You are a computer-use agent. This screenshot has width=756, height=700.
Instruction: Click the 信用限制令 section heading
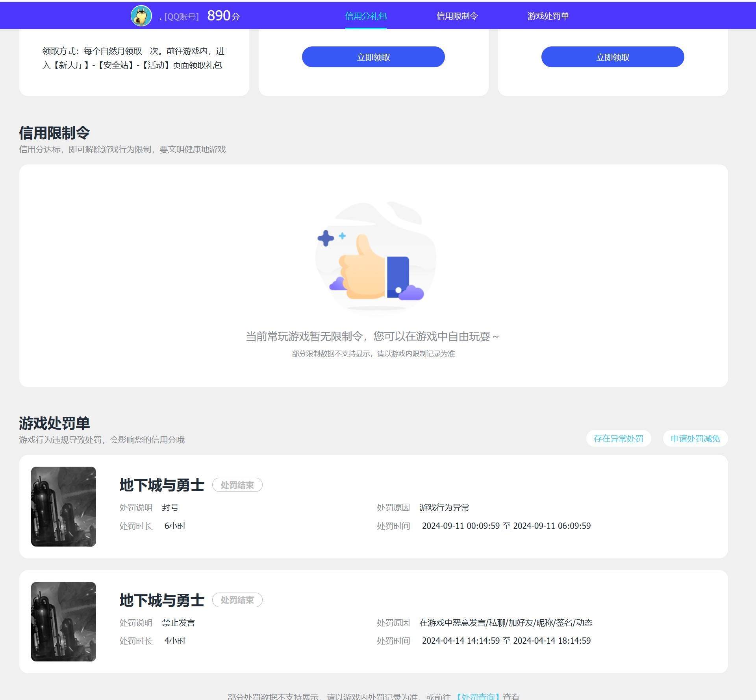pyautogui.click(x=54, y=133)
